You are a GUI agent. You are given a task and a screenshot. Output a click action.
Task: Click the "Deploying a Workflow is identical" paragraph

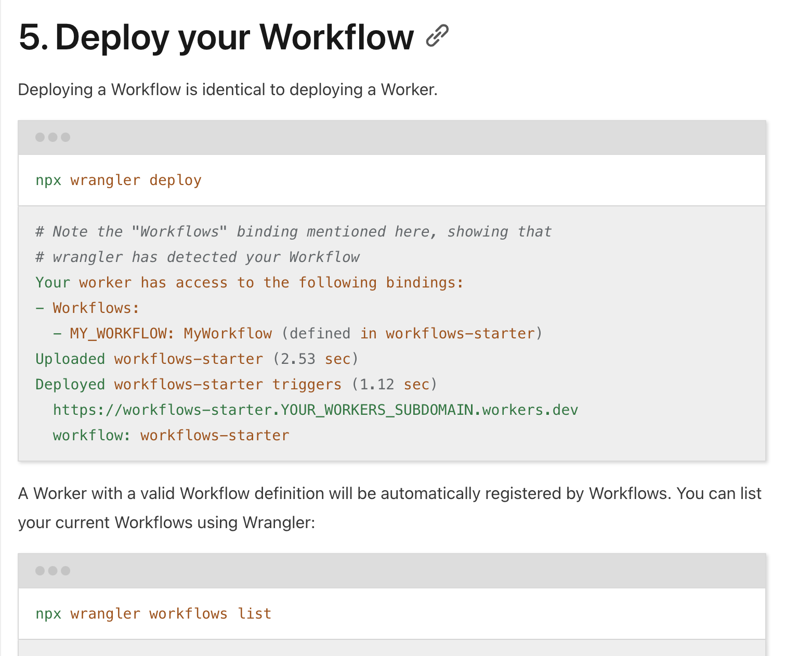tap(228, 90)
